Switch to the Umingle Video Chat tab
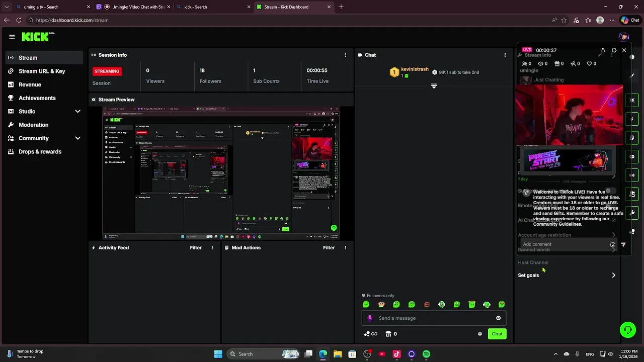Screen dimensions: 644x362 134,7
